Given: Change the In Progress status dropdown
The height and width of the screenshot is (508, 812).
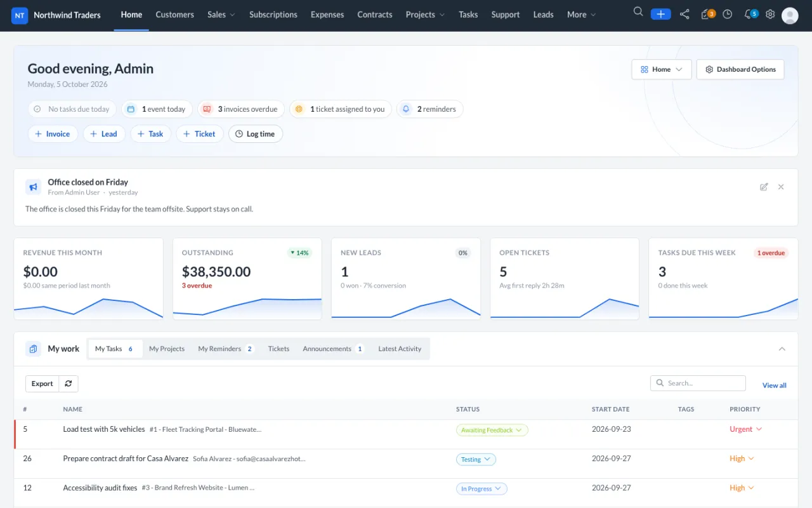Looking at the screenshot, I should pyautogui.click(x=481, y=488).
